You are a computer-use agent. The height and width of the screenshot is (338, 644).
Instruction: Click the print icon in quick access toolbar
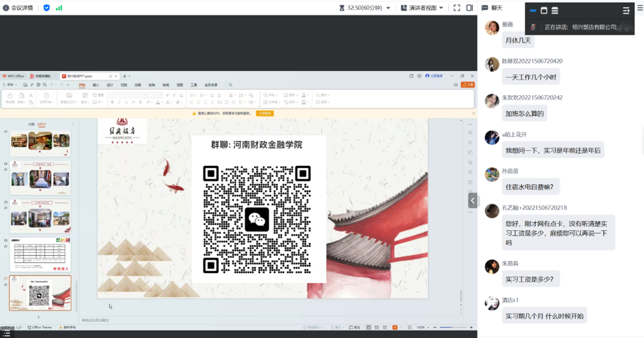pos(39,85)
